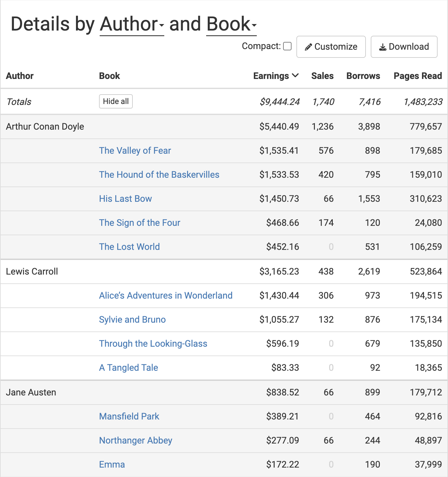Click Valley of Fear sales 576

[x=326, y=150]
